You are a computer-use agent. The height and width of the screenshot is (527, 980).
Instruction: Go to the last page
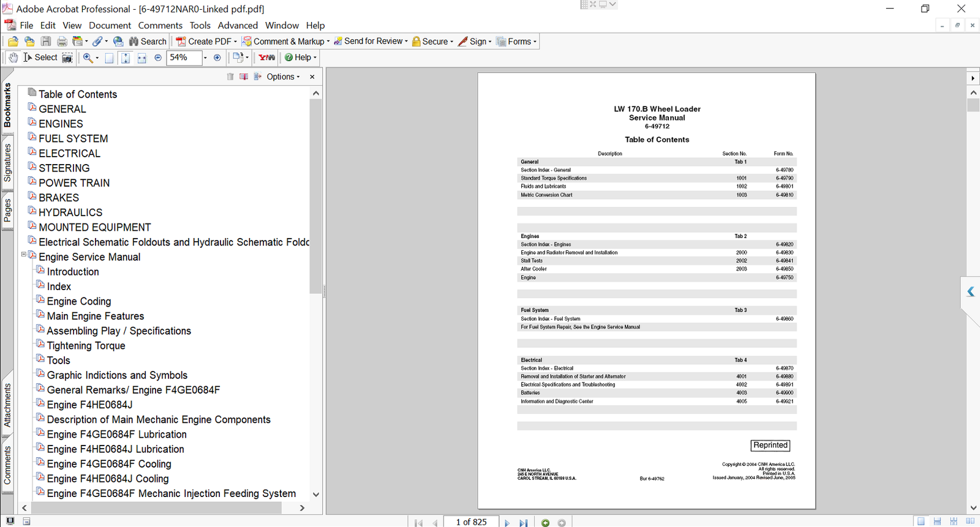524,523
